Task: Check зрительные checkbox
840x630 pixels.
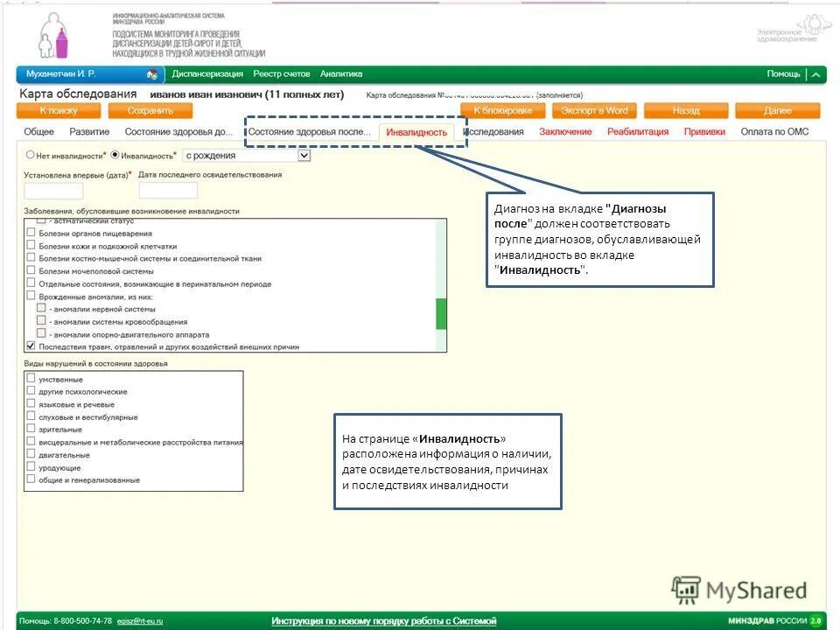Action: pos(31,429)
